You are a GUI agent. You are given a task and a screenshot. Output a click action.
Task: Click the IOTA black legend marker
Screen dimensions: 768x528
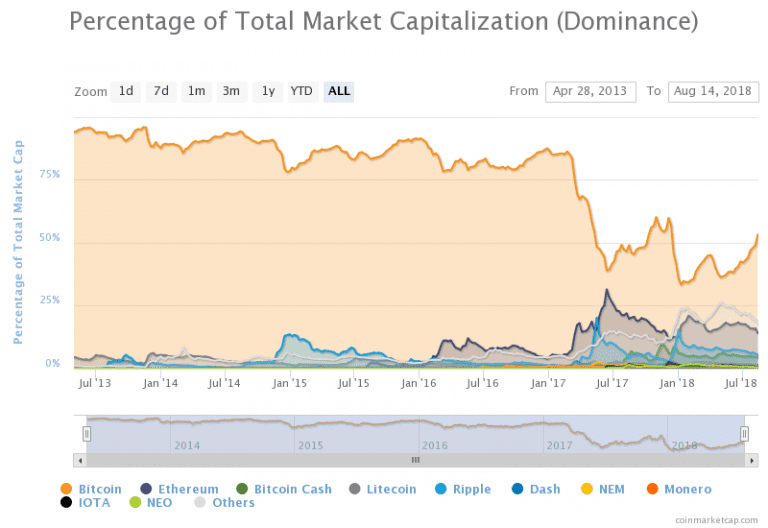66,503
